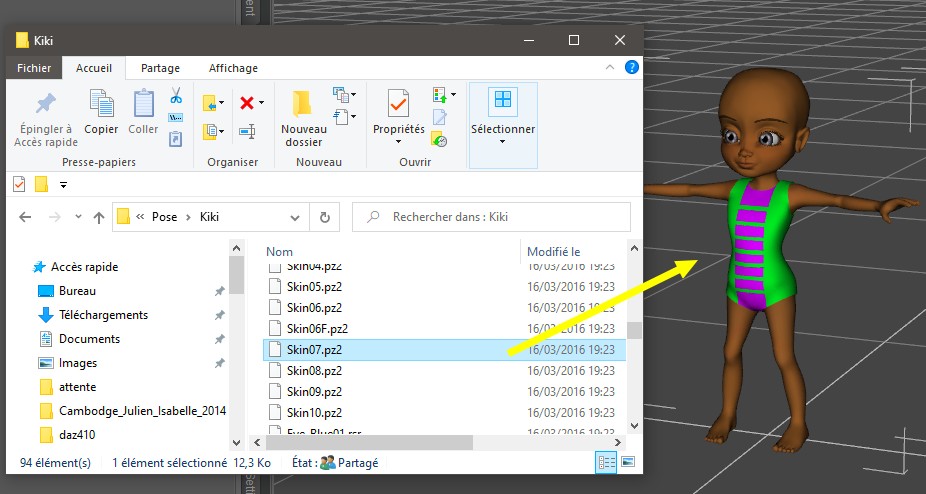Screen dimensions: 926x494
Task: Switch to details view icon in status bar
Action: [x=607, y=462]
